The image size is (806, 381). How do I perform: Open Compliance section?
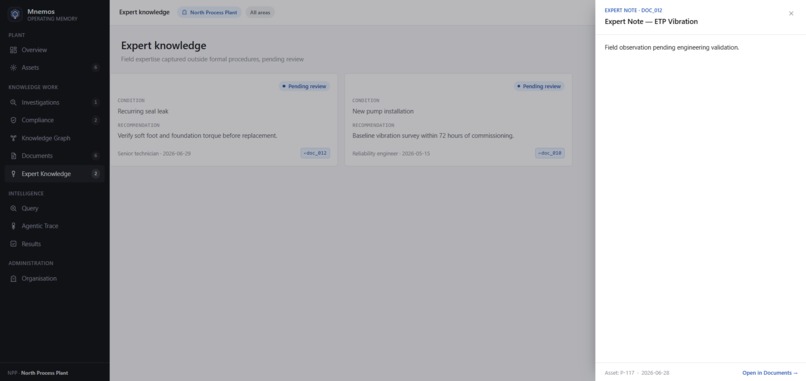[x=54, y=120]
